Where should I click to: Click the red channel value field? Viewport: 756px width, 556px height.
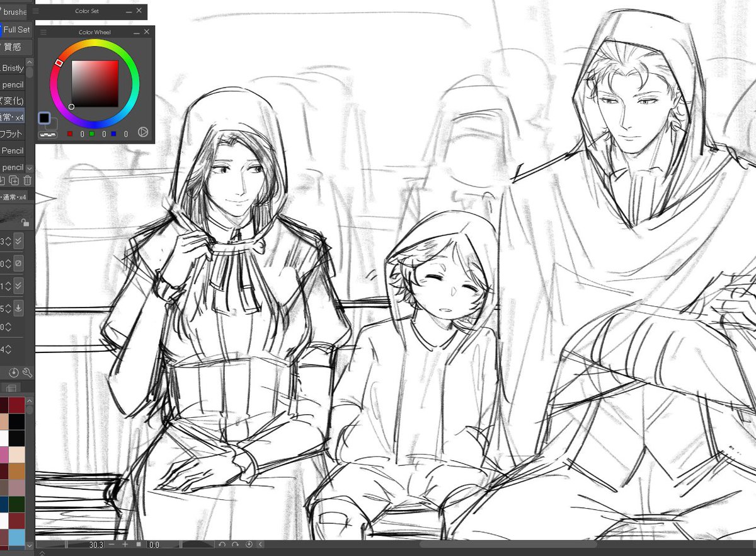pyautogui.click(x=82, y=134)
